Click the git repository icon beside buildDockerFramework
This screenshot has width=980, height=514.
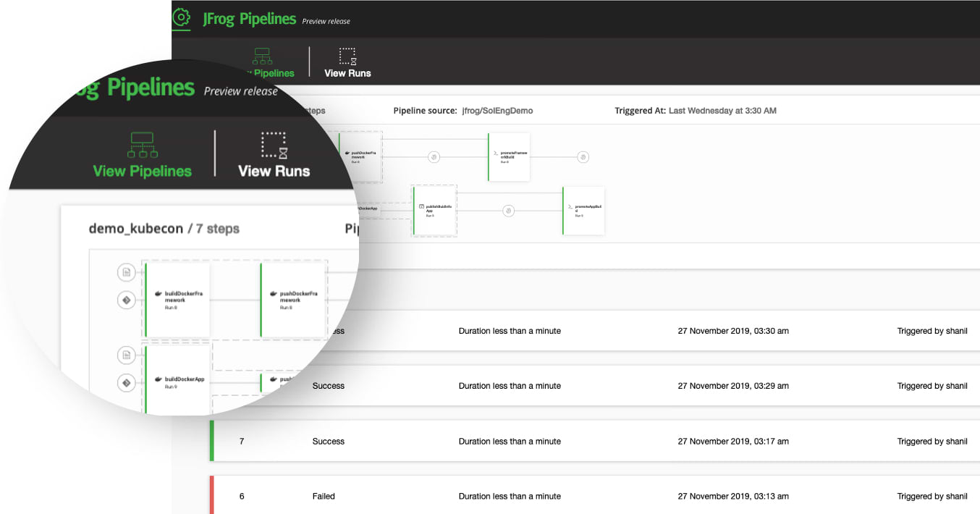(126, 272)
